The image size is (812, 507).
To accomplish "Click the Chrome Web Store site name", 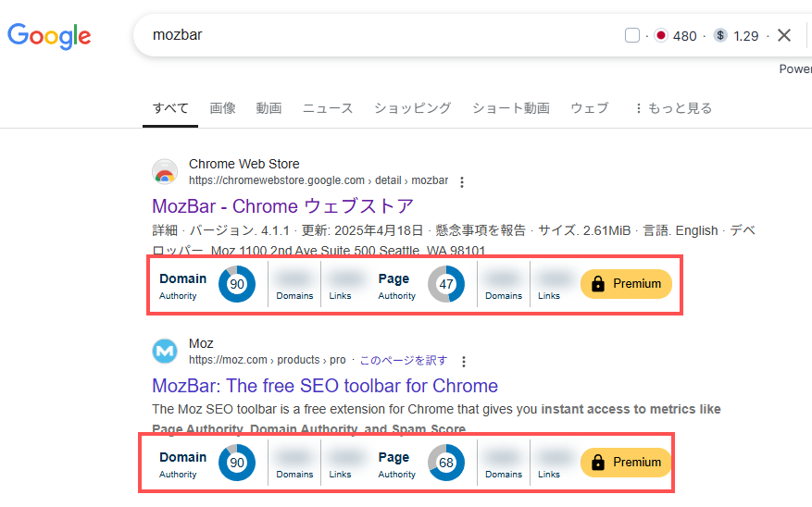I will point(244,164).
